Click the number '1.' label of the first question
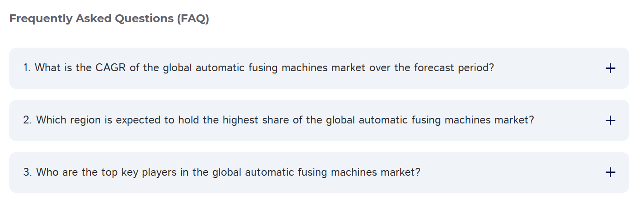644x215 pixels. (x=27, y=68)
